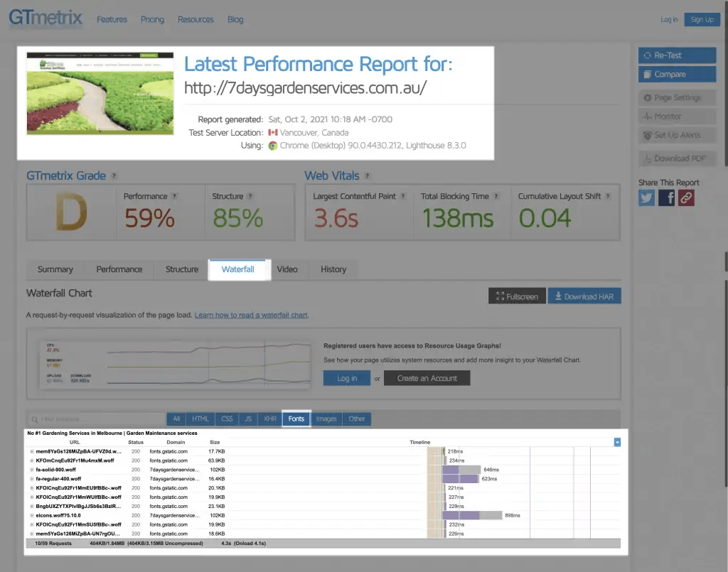Open the Timeline column dropdown arrow
Viewport: 728px width, 572px height.
(x=617, y=442)
